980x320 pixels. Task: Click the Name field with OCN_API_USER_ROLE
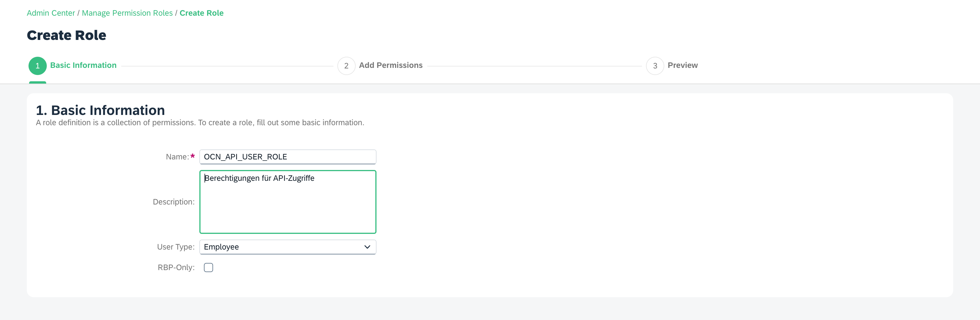pos(287,157)
